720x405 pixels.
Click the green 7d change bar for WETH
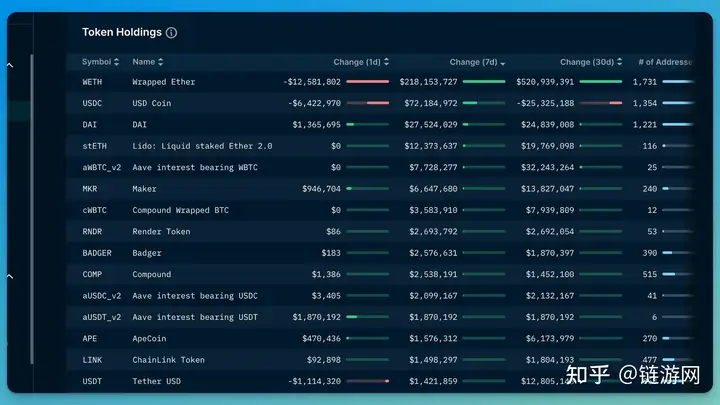[x=484, y=82]
